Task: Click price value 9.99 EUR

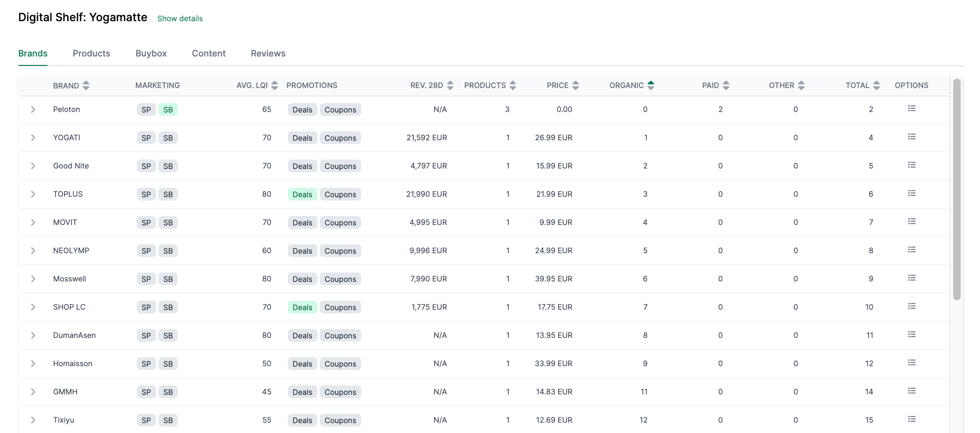Action: [x=556, y=222]
